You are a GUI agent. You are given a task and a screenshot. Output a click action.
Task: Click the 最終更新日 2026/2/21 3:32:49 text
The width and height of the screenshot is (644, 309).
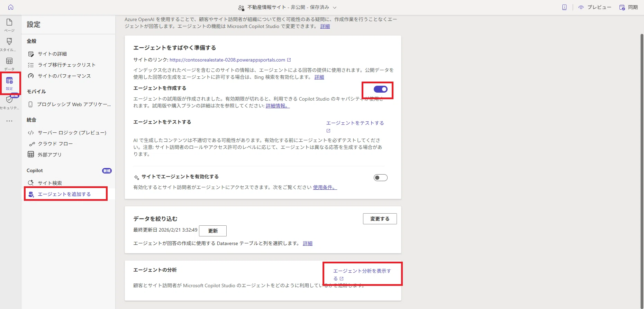point(165,230)
